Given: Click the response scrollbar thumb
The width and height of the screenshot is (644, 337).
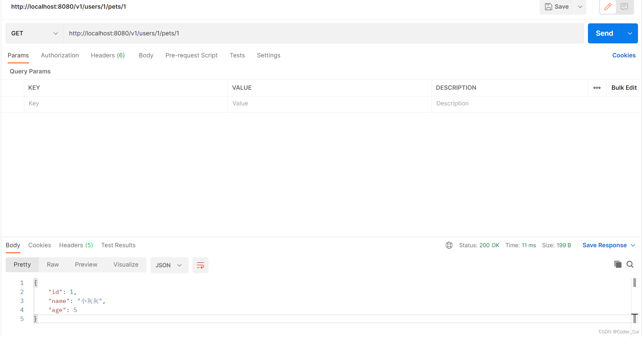Looking at the screenshot, I should tap(635, 283).
